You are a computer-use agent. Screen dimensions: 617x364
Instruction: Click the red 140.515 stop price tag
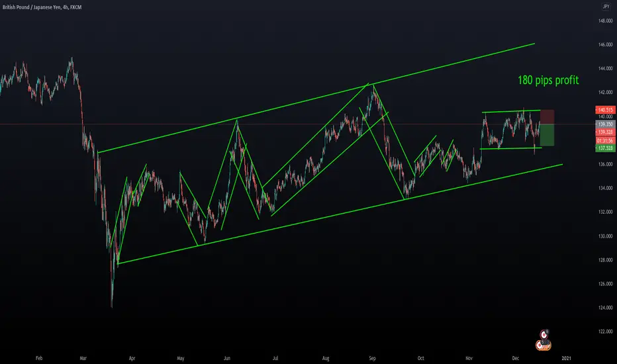605,110
